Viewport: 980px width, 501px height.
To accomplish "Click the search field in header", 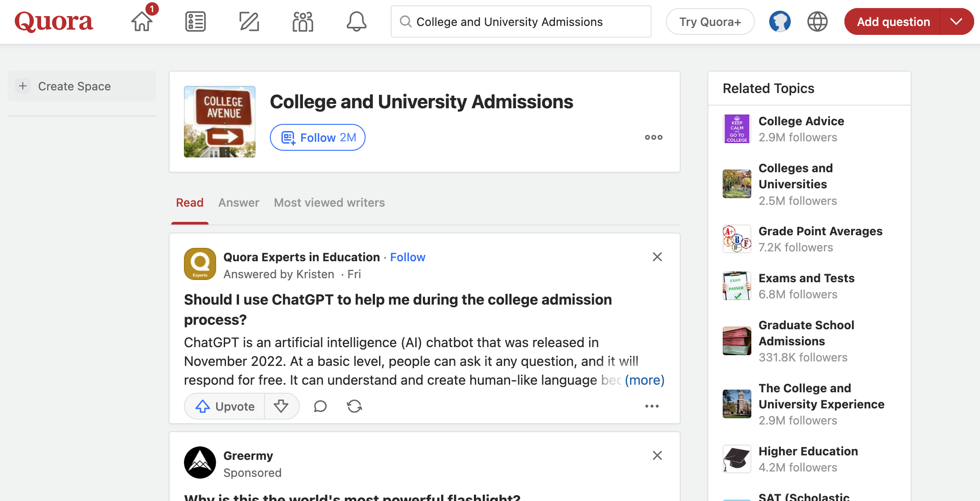I will click(x=521, y=21).
